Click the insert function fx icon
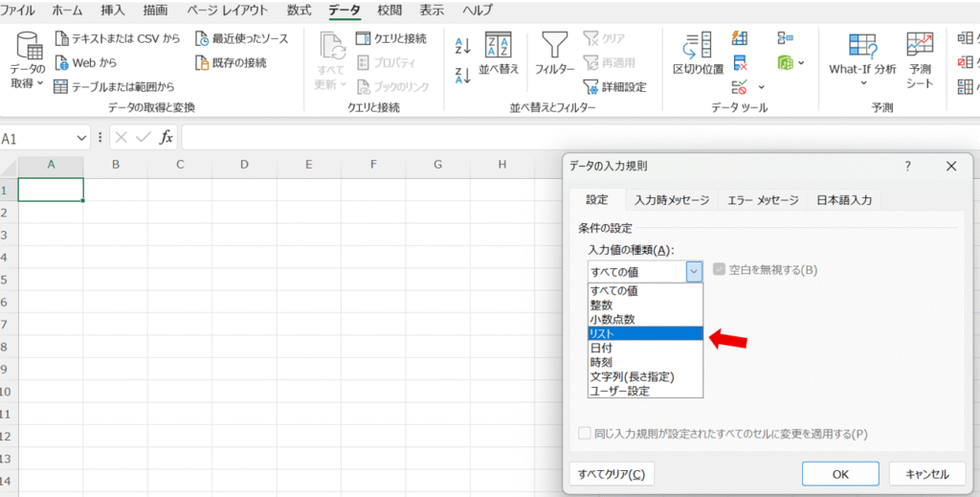 [x=167, y=138]
